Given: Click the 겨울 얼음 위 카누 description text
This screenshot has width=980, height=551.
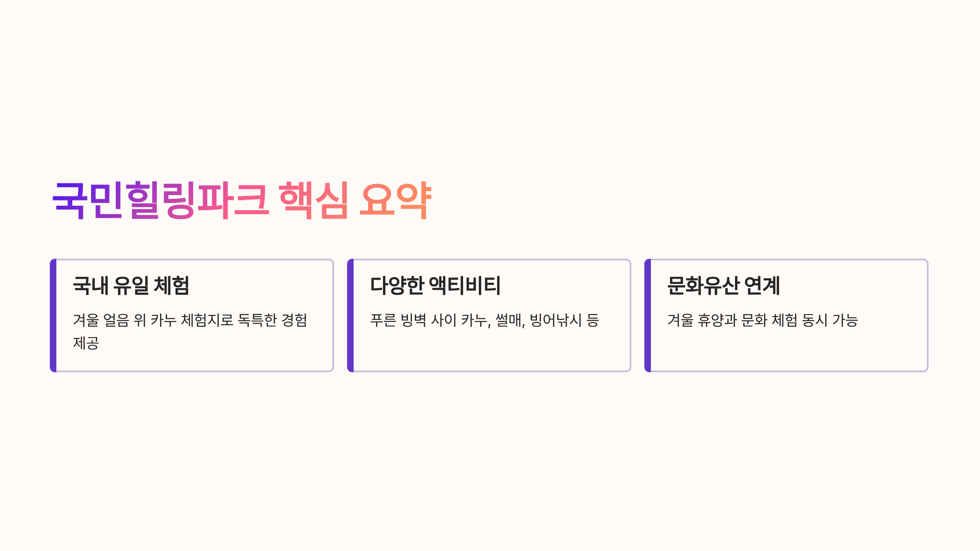Looking at the screenshot, I should click(x=190, y=331).
